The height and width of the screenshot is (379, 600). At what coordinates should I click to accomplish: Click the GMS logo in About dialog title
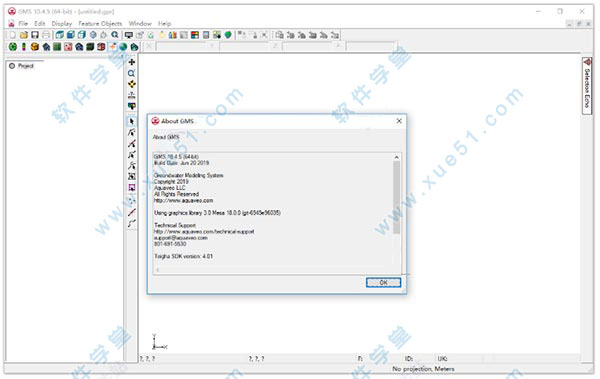[155, 121]
